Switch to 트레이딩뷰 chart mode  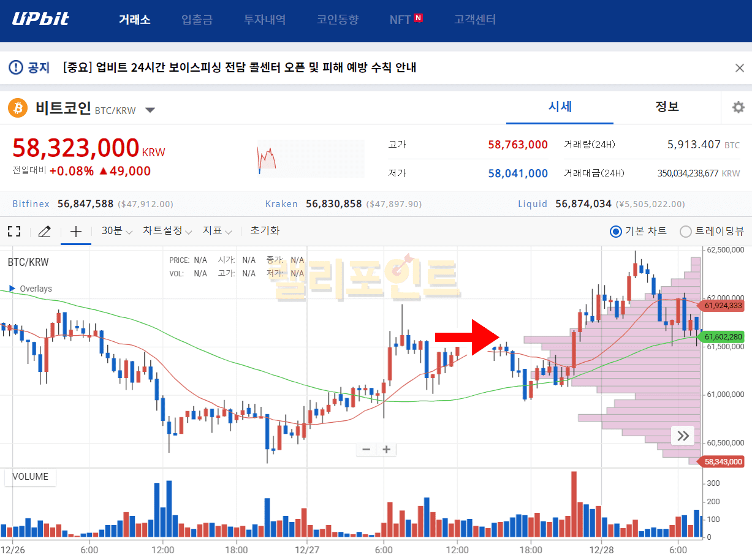tap(686, 231)
